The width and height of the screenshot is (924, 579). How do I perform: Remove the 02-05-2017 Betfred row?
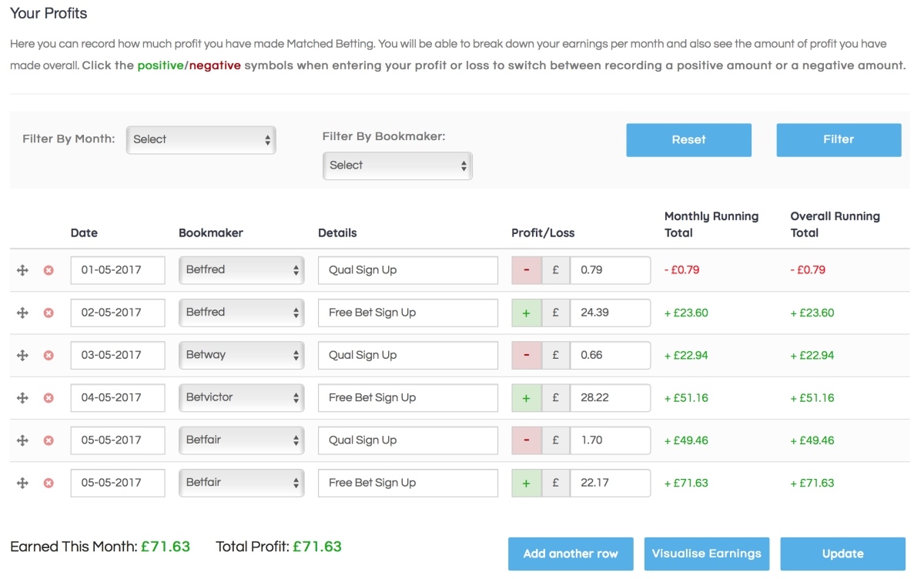point(49,313)
